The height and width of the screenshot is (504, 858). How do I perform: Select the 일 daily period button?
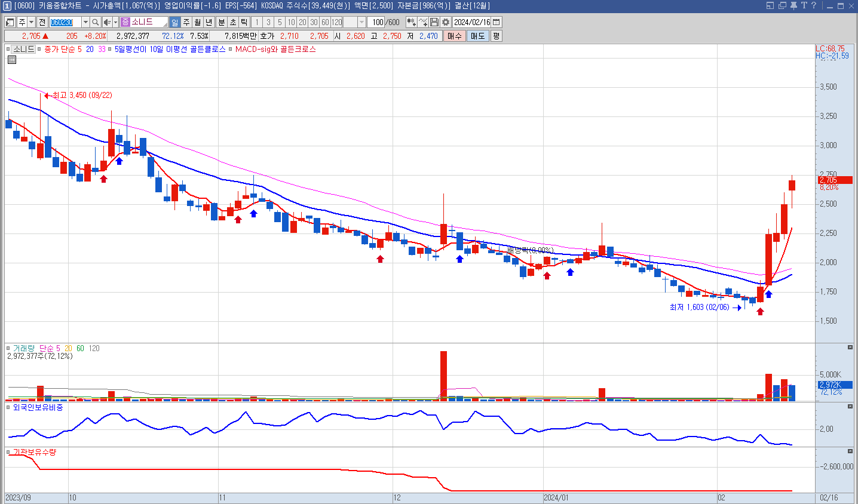coord(175,22)
